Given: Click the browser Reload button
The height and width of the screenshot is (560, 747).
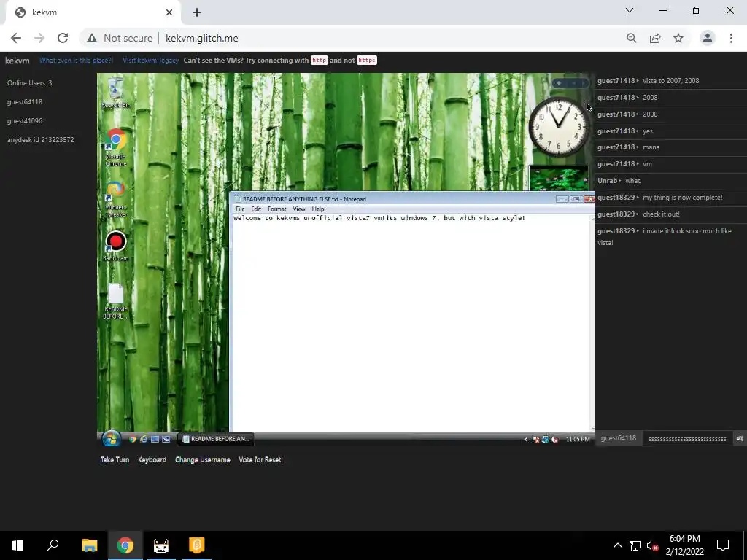Looking at the screenshot, I should click(x=63, y=38).
